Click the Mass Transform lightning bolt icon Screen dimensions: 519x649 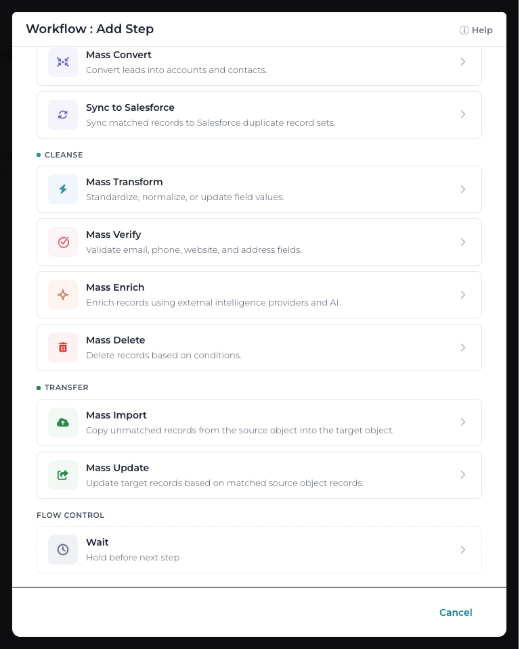click(63, 189)
